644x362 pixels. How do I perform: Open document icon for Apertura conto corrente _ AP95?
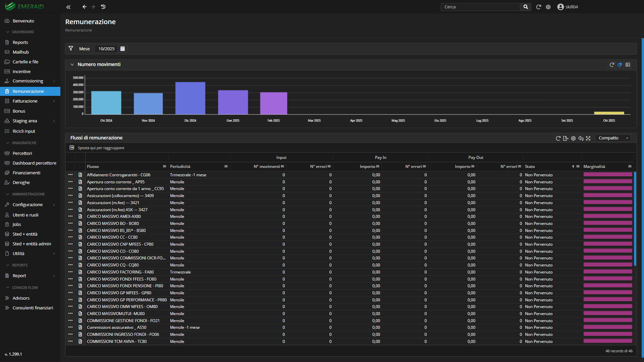pos(80,182)
